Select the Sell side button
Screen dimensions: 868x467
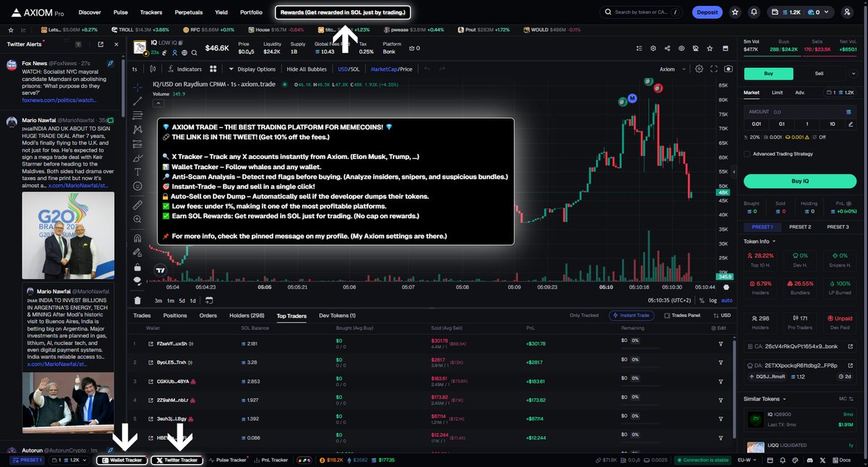819,73
